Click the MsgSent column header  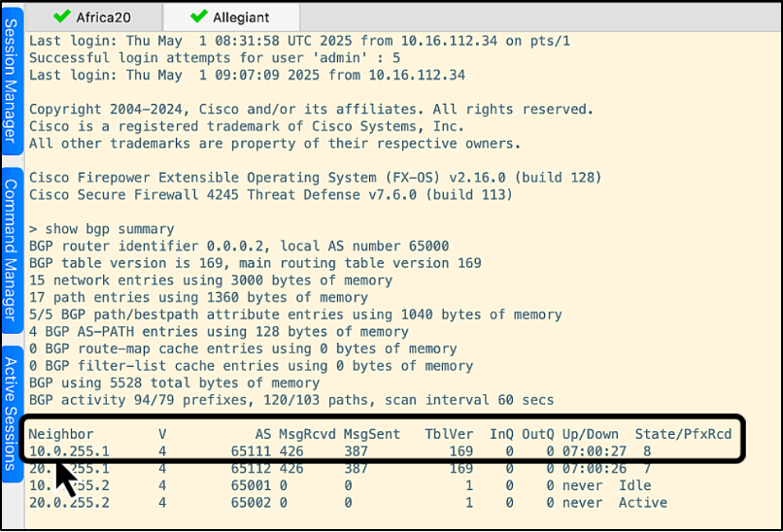click(x=372, y=434)
